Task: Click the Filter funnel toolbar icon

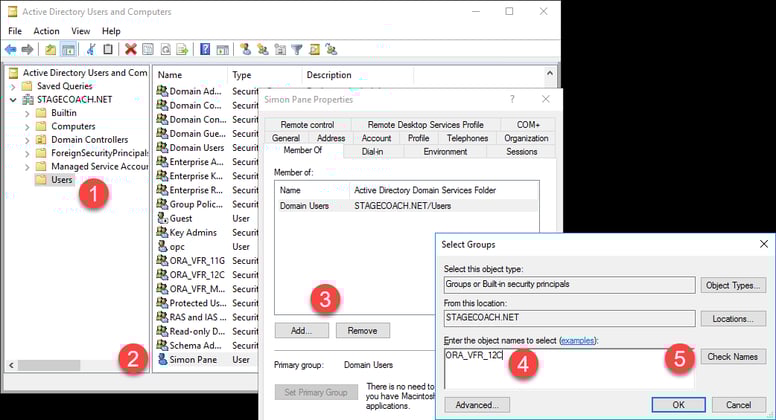Action: coord(296,49)
